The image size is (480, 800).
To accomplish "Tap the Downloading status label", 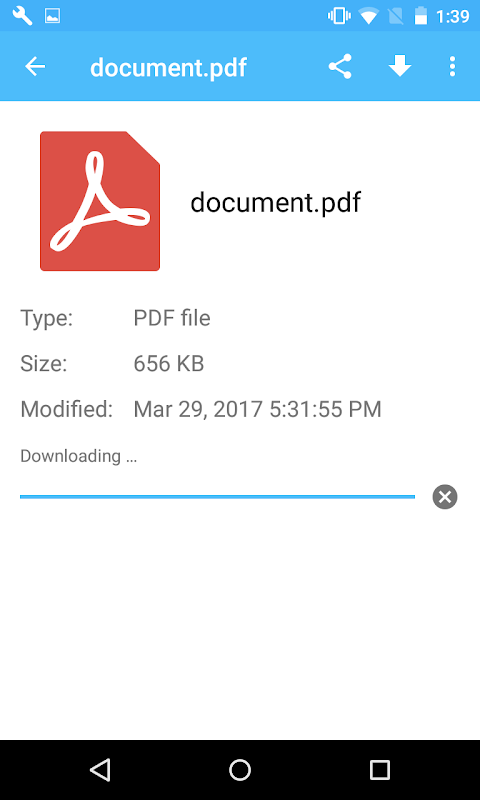I will [79, 456].
